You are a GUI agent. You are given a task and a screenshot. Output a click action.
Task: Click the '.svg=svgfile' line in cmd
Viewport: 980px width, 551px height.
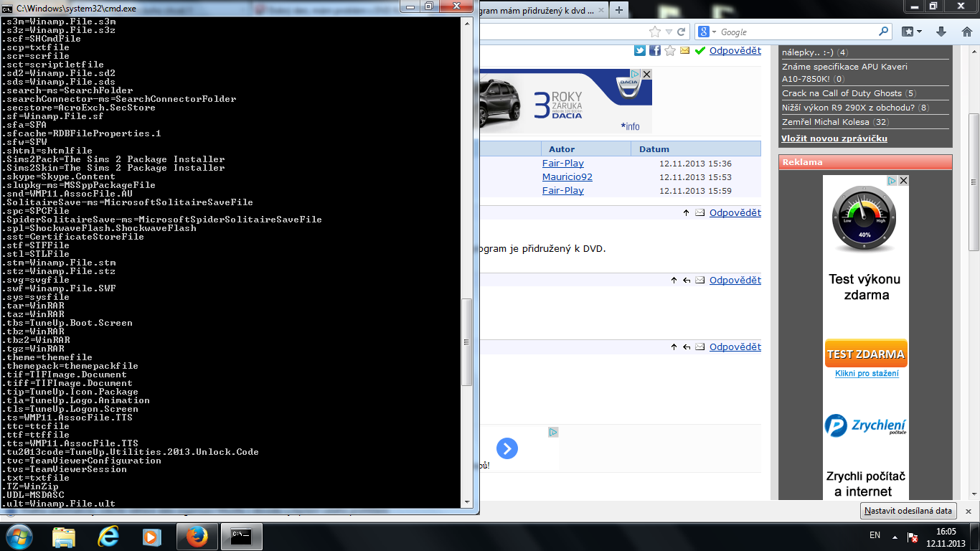click(35, 280)
